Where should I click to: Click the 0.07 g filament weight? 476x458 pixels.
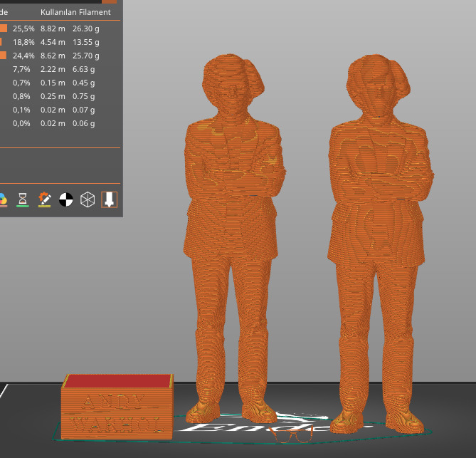point(83,110)
